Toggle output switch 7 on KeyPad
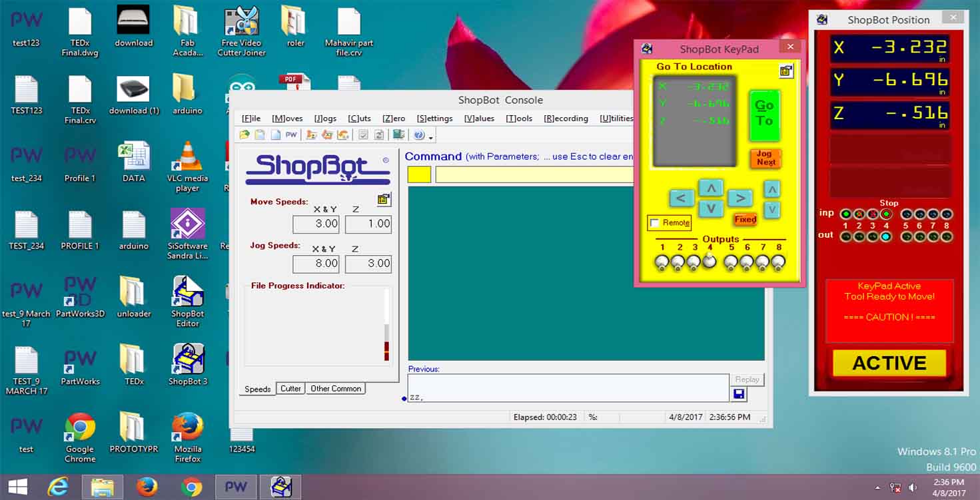The image size is (980, 500). point(763,262)
